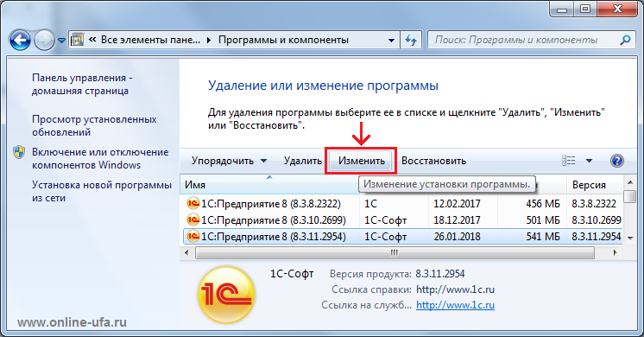Click the refresh icon beside the address bar
The image size is (644, 337).
(411, 40)
